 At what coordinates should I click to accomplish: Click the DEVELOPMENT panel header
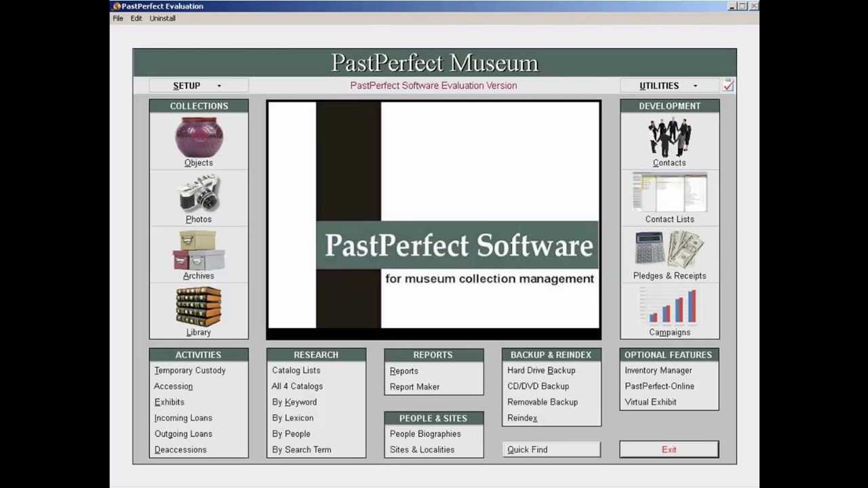[x=669, y=106]
